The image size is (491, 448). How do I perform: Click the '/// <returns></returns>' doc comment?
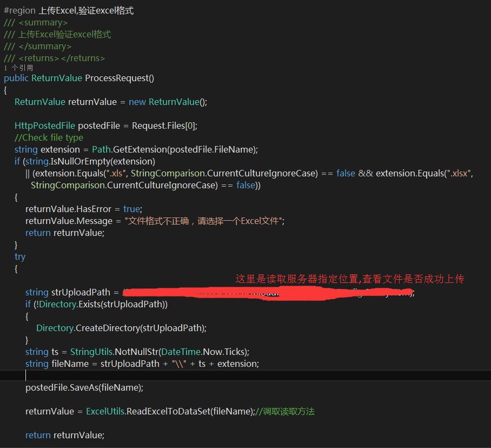coord(54,58)
